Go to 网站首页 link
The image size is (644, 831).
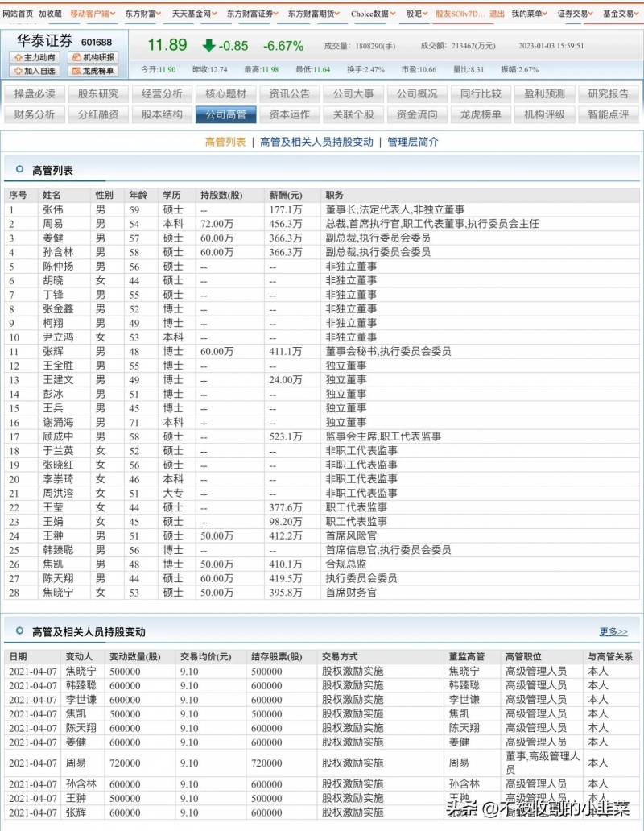pos(18,14)
